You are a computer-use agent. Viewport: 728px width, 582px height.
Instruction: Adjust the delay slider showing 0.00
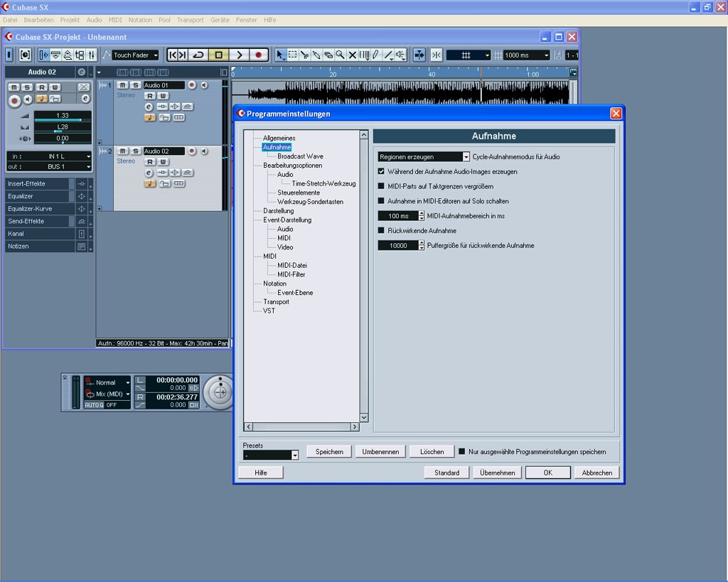click(x=63, y=139)
